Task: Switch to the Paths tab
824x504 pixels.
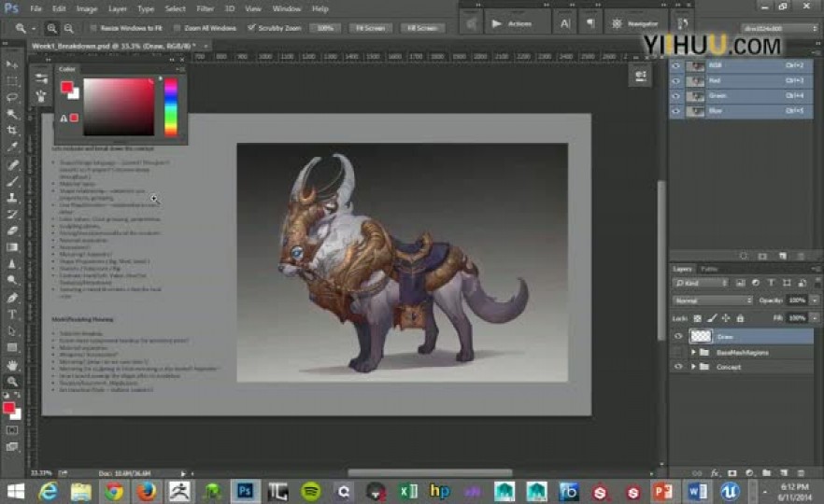Action: click(709, 269)
